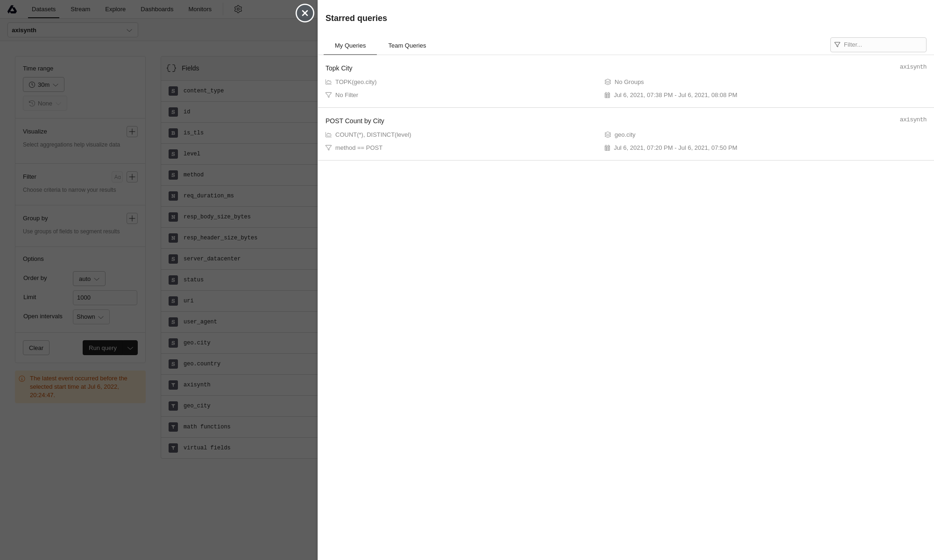Close the Starred queries panel
The width and height of the screenshot is (934, 560).
pos(305,13)
